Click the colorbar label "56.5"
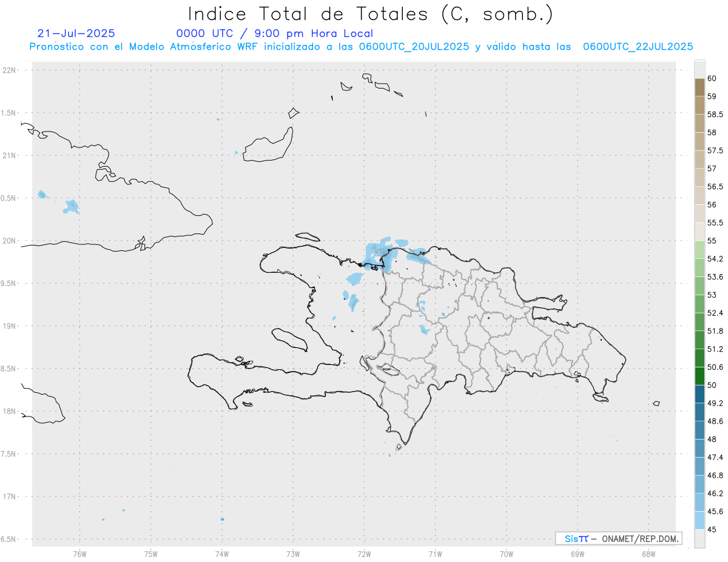Image resolution: width=728 pixels, height=562 pixels. pos(715,186)
